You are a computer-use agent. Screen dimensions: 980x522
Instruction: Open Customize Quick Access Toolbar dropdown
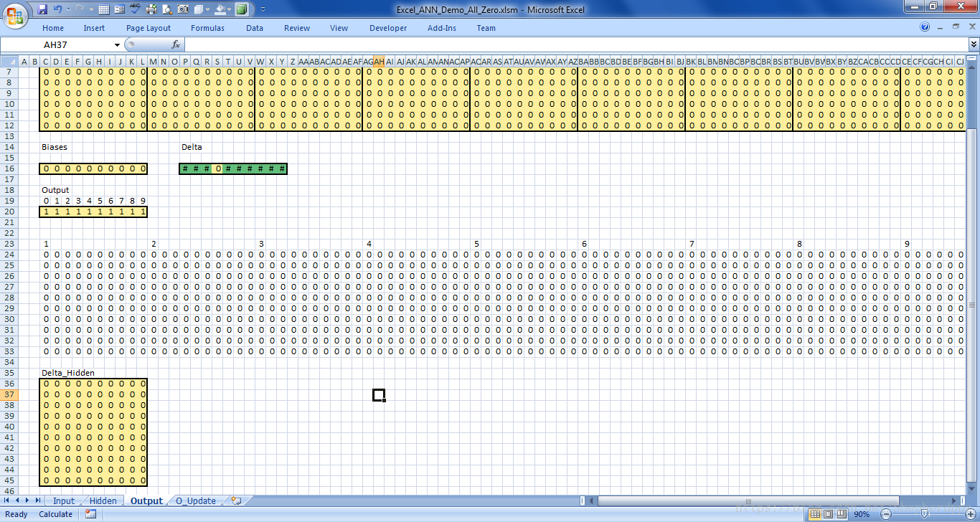263,9
